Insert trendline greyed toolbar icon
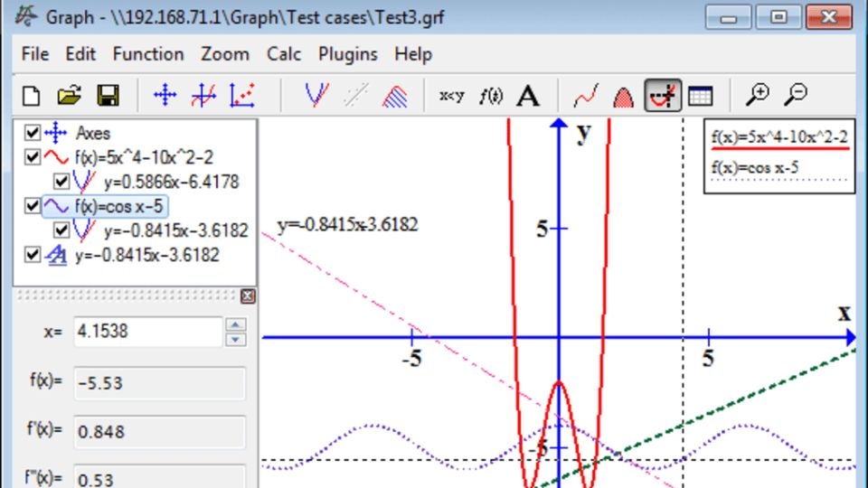 tap(356, 96)
